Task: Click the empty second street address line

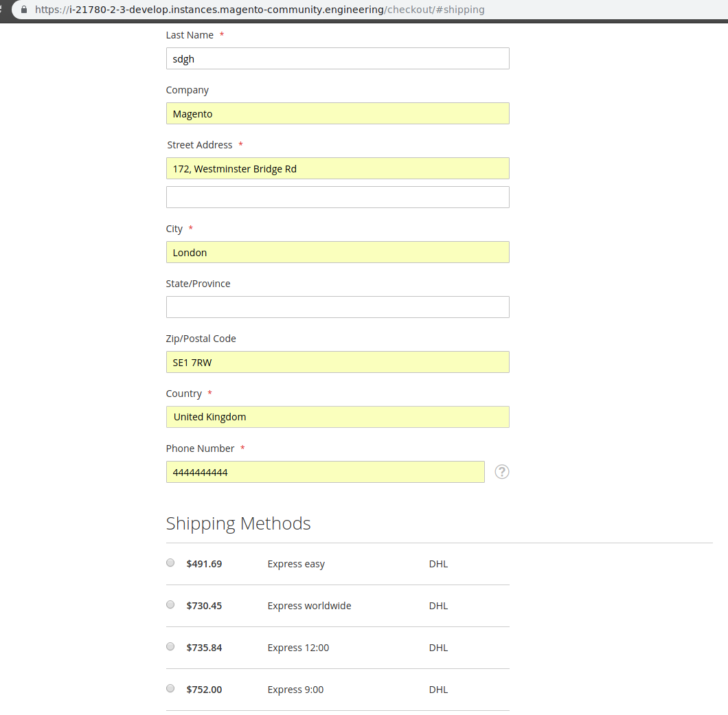Action: [x=337, y=197]
